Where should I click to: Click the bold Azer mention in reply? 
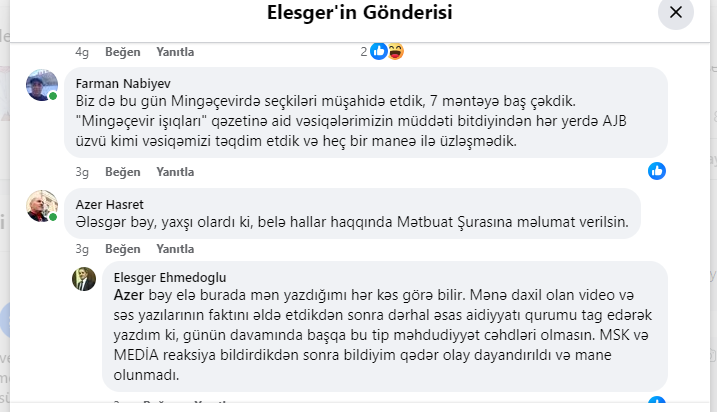click(x=129, y=295)
